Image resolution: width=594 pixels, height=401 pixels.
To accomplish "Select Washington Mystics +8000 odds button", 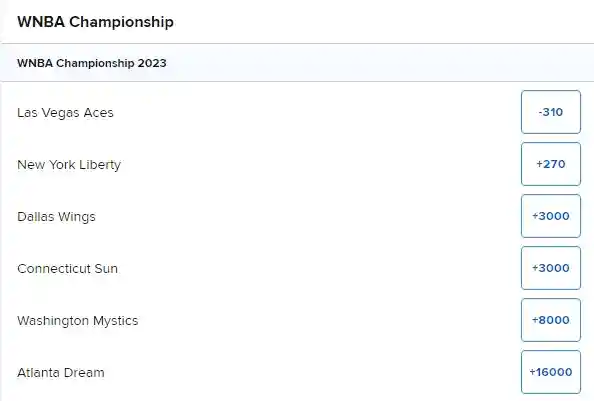I will pyautogui.click(x=551, y=320).
